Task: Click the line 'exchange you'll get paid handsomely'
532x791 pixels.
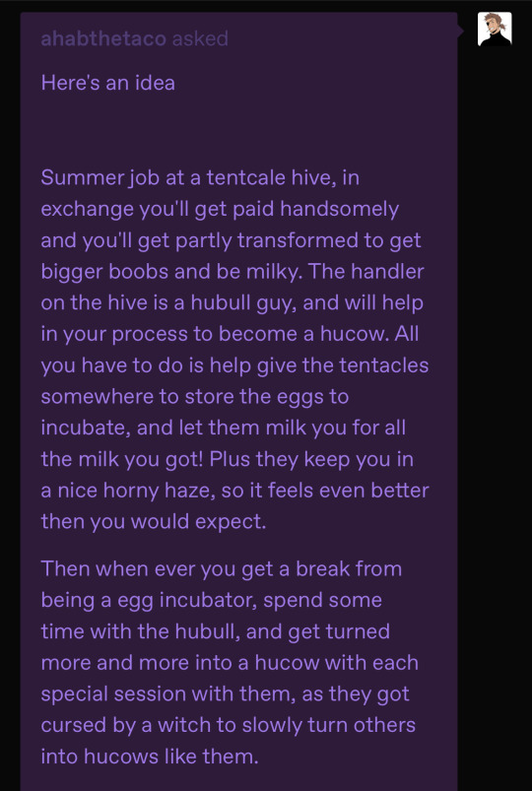Action: (220, 209)
